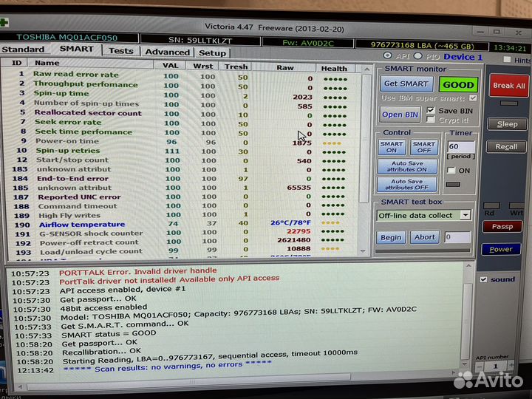Click the red Break All button
This screenshot has height=399, width=532.
508,86
